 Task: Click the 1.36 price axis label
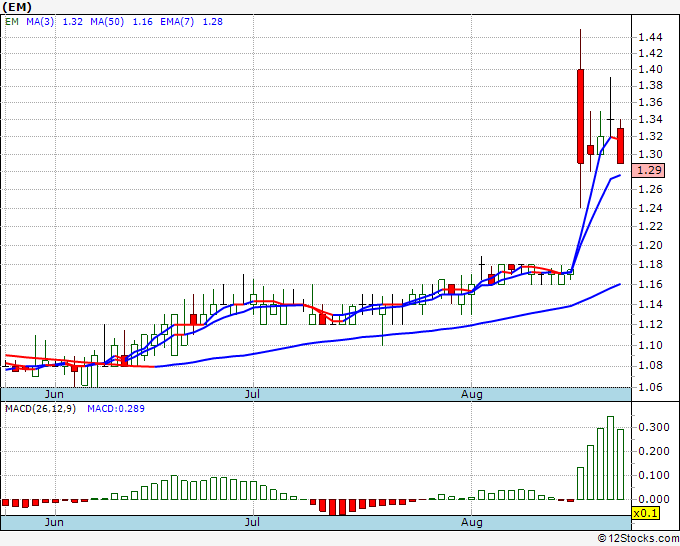651,102
